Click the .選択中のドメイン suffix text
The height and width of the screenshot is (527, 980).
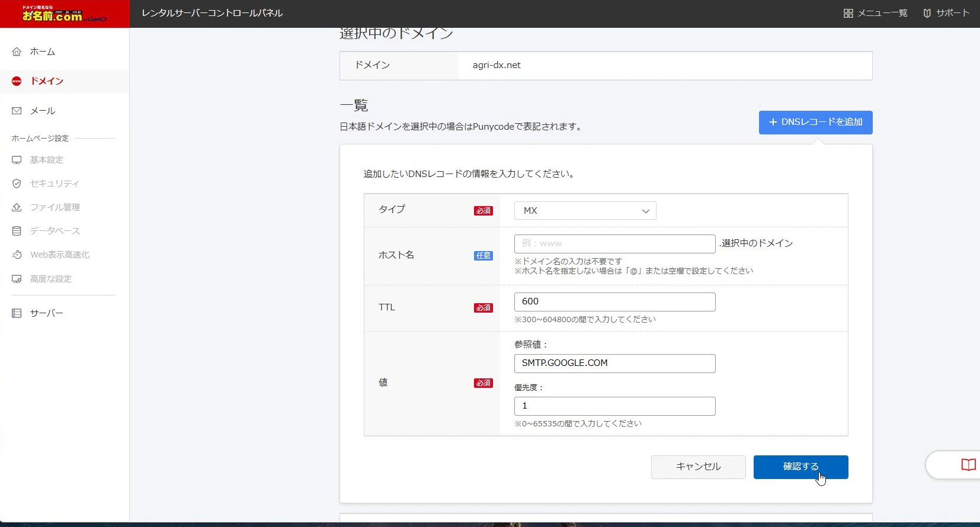click(x=756, y=243)
